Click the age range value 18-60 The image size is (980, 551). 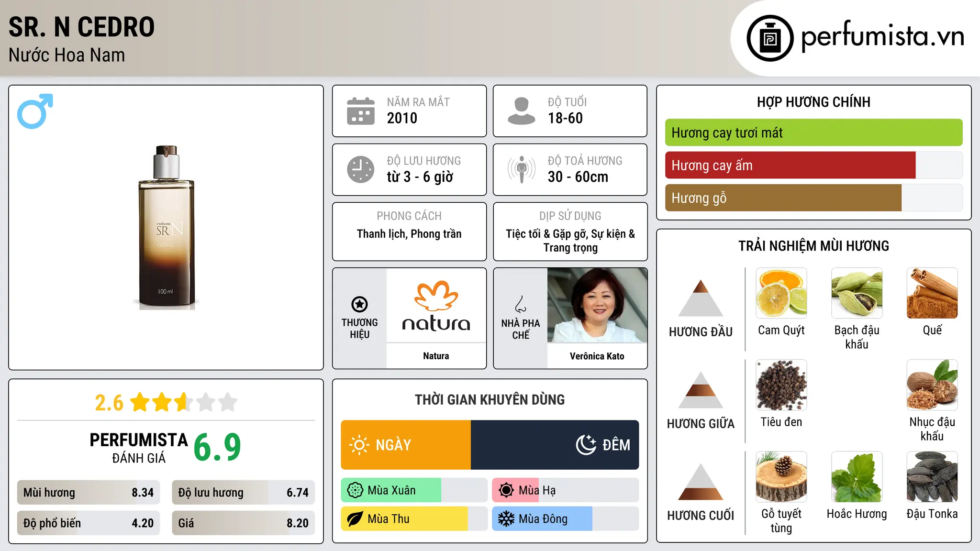coord(565,118)
